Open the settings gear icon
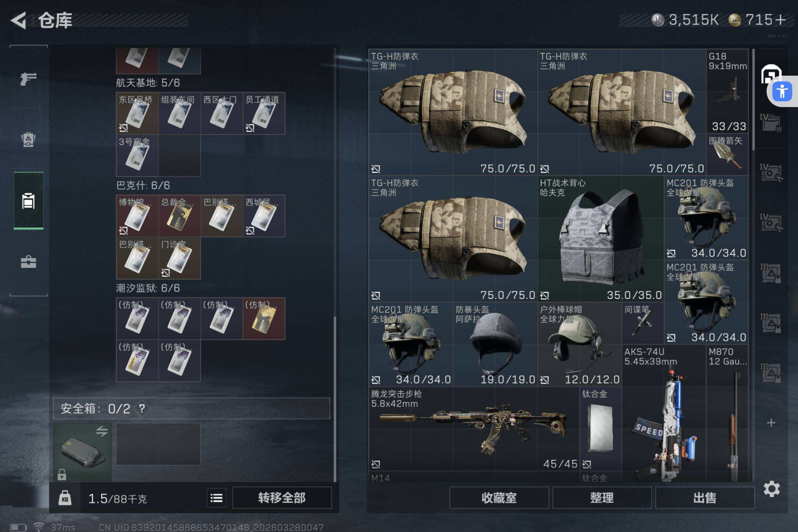This screenshot has height=532, width=798. [771, 489]
